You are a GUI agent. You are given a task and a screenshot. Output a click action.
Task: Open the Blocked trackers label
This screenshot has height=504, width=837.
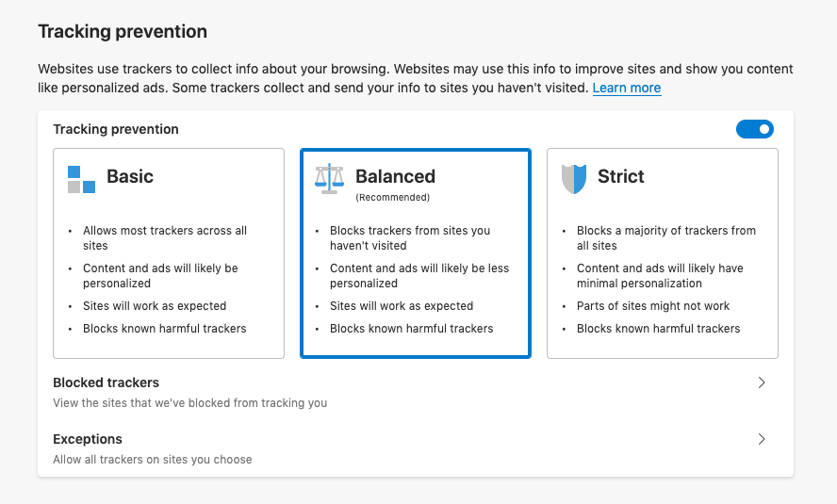pyautogui.click(x=106, y=382)
